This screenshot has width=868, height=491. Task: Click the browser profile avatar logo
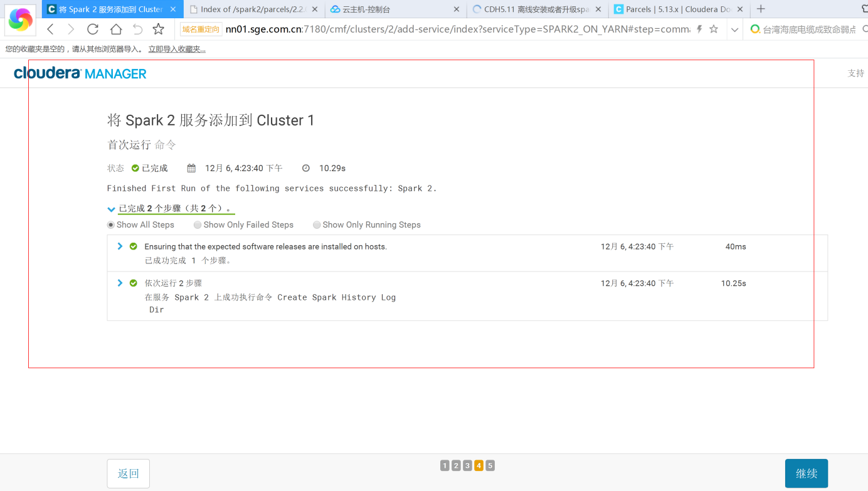(x=20, y=19)
